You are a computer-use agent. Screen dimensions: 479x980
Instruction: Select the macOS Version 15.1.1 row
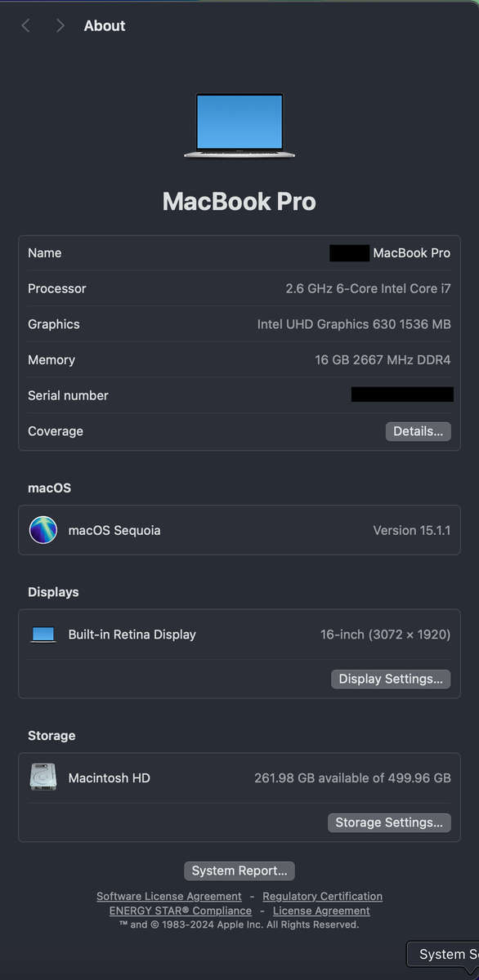239,529
